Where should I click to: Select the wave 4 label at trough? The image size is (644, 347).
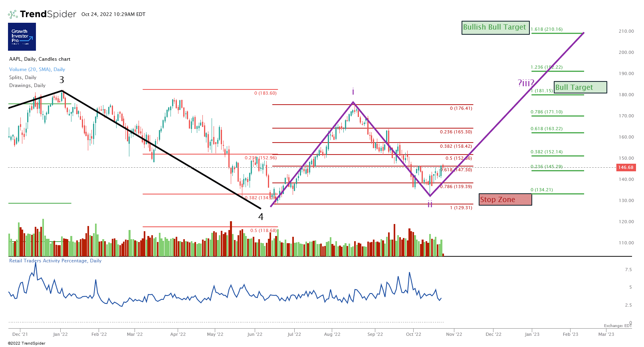(x=261, y=217)
